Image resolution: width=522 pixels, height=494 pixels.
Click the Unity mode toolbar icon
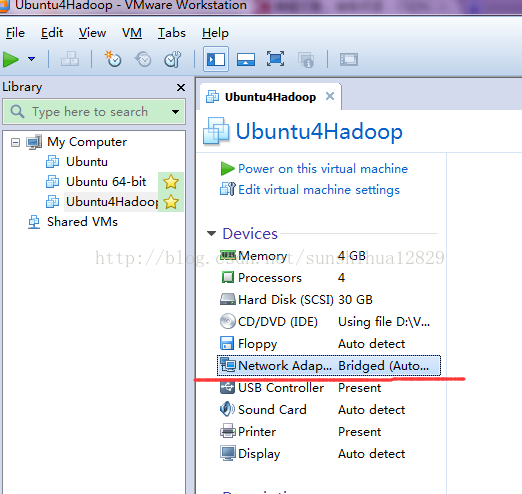306,60
